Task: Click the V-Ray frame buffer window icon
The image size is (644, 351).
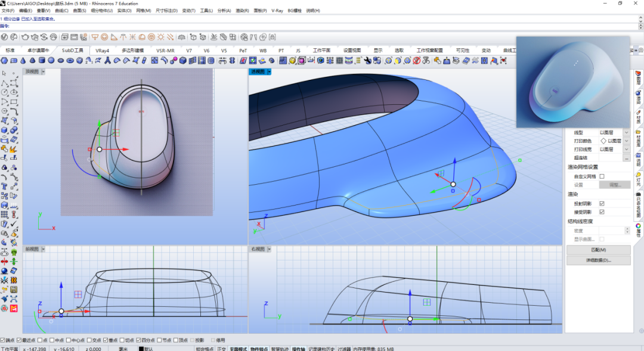Action: [x=74, y=37]
